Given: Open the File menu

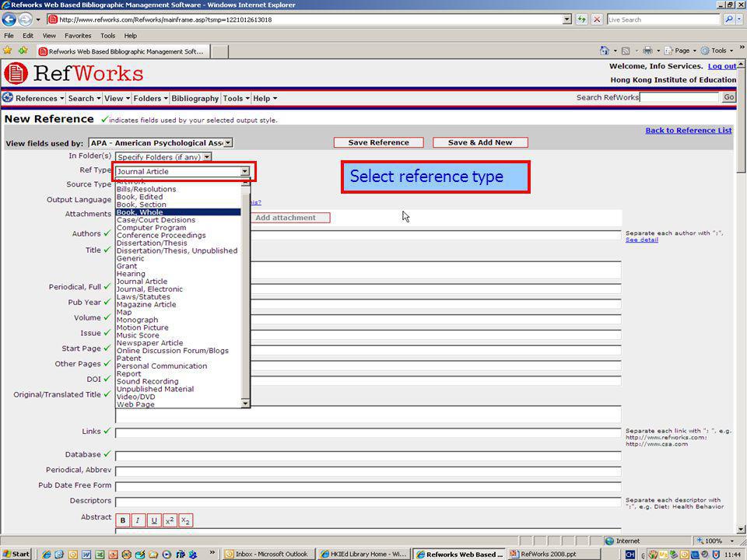Looking at the screenshot, I should (9, 35).
